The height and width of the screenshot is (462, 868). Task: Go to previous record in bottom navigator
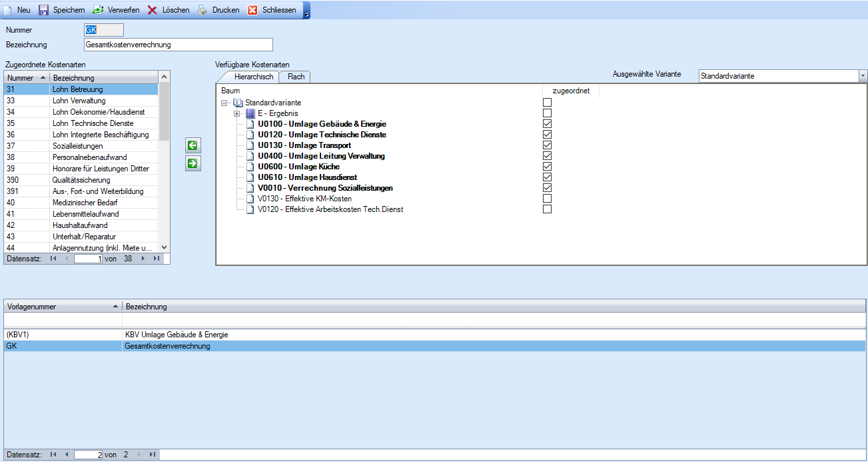(x=66, y=454)
